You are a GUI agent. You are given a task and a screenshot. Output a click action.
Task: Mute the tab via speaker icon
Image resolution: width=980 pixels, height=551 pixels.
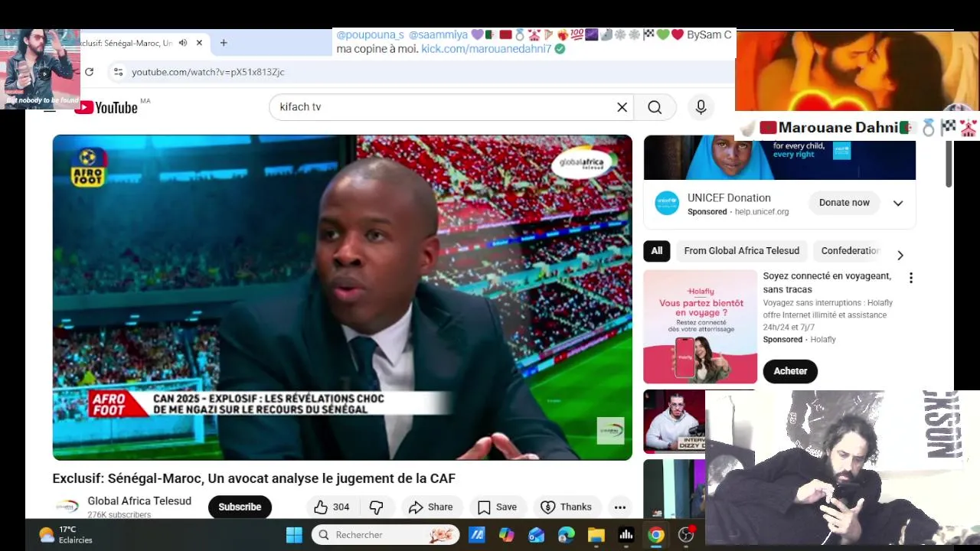point(183,43)
